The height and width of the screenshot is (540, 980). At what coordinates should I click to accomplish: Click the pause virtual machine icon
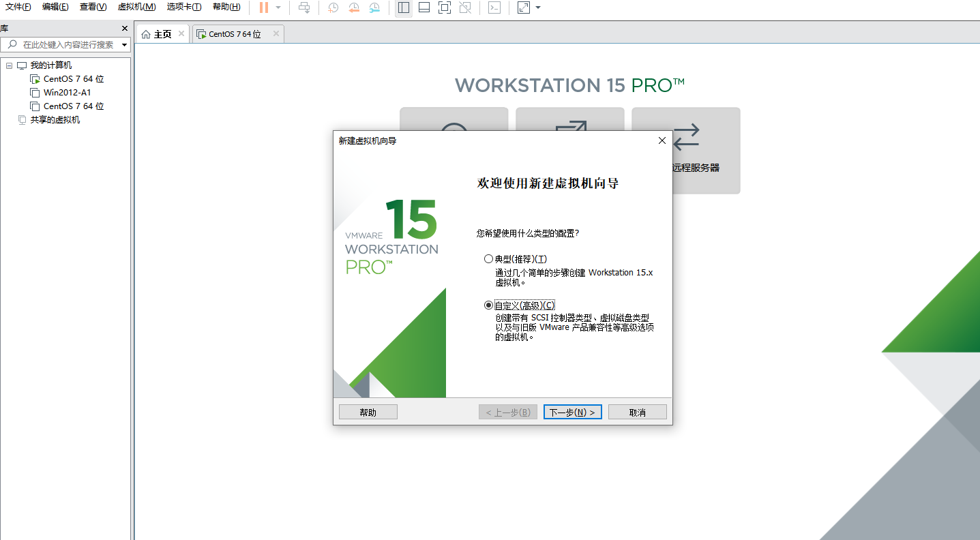coord(264,7)
